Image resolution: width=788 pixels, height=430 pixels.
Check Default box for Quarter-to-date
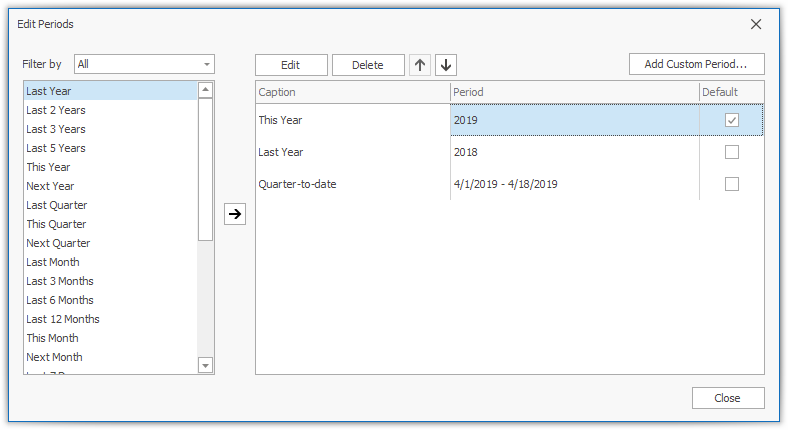click(732, 184)
